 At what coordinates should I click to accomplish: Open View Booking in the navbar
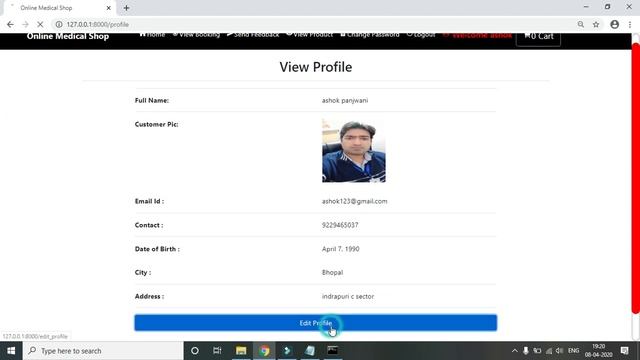point(196,35)
